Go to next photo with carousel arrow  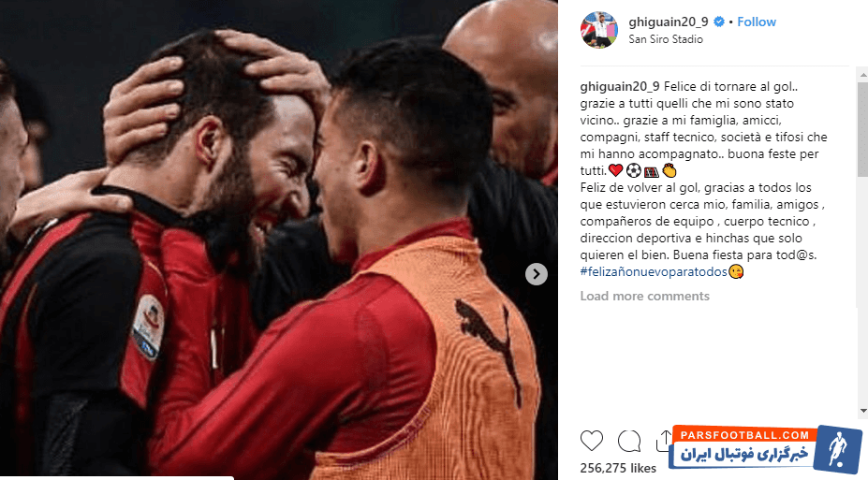coord(536,274)
